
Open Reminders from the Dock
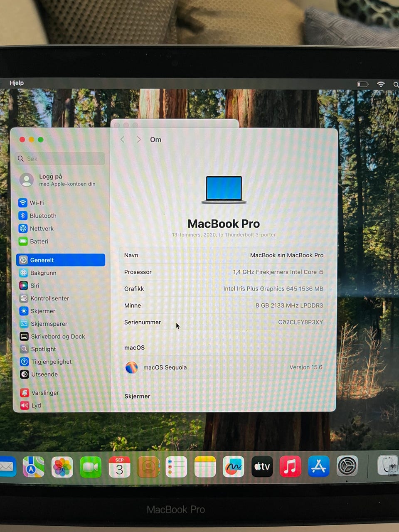[x=176, y=467]
